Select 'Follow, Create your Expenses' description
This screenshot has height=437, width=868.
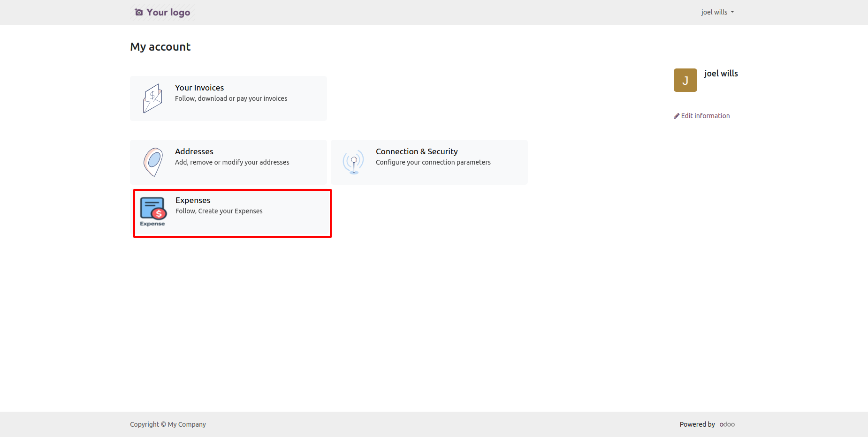[219, 211]
